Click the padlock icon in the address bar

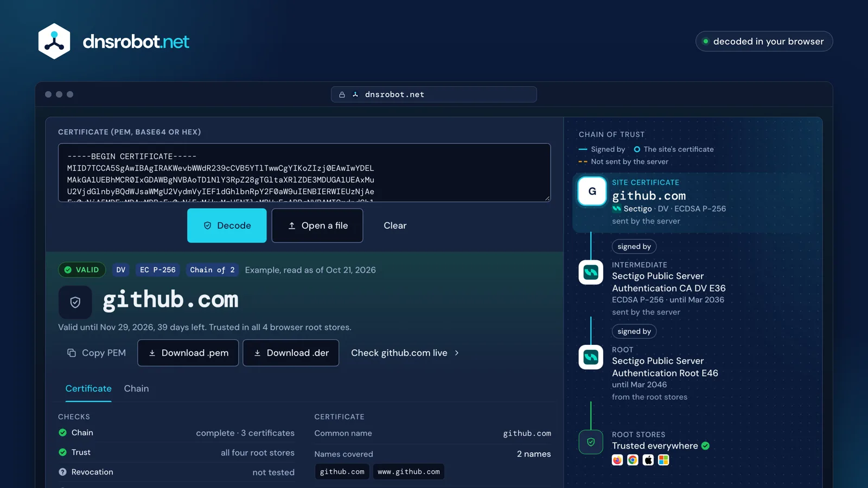(342, 95)
